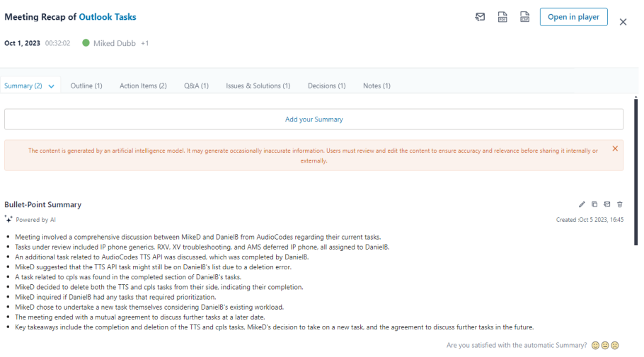Open the Issues & Solutions tab
Image resolution: width=644 pixels, height=357 pixels.
[x=258, y=86]
